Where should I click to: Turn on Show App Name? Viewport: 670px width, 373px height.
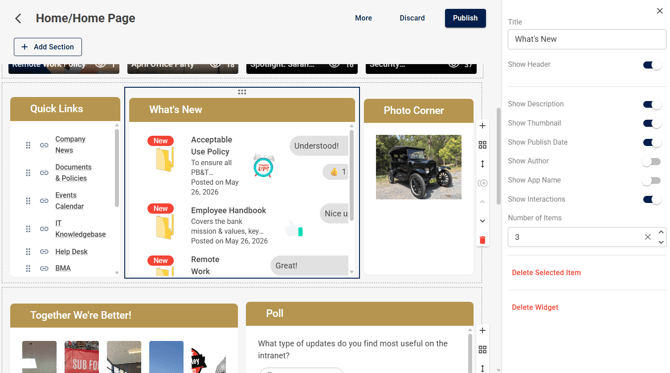click(652, 181)
